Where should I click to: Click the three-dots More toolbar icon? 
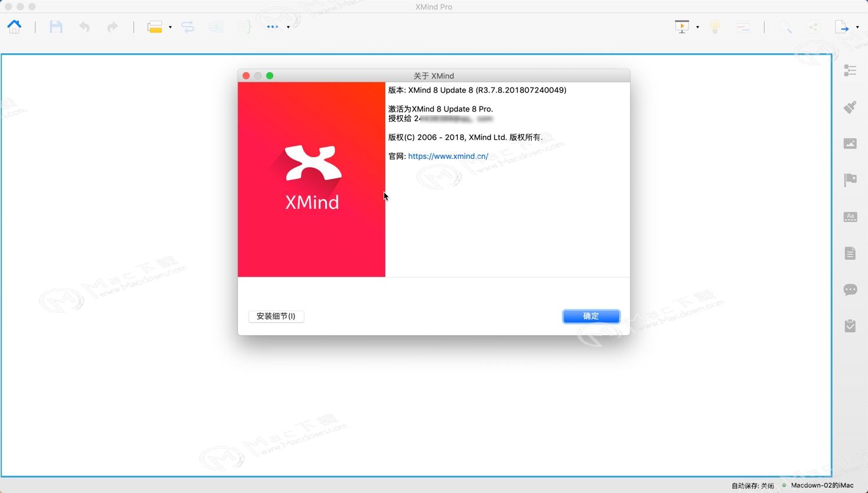pyautogui.click(x=272, y=27)
